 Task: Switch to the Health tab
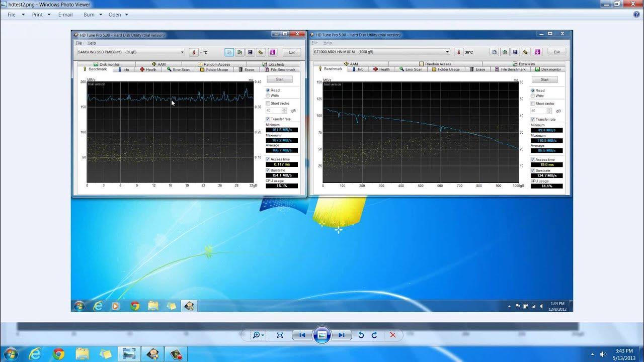149,69
